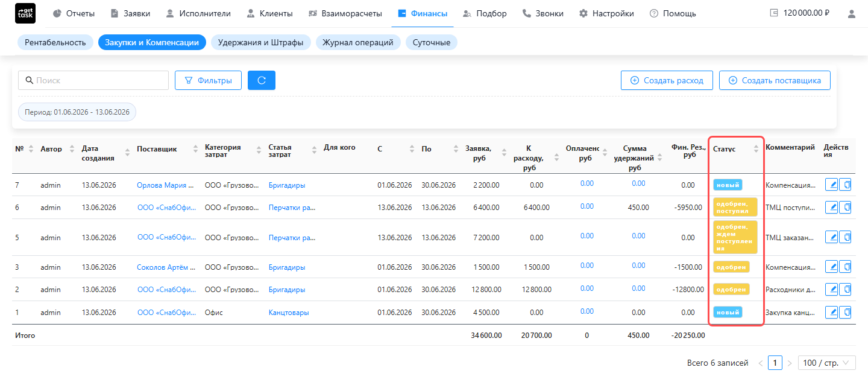The width and height of the screenshot is (868, 382).
Task: Sort table by № column arrows
Action: [31, 148]
